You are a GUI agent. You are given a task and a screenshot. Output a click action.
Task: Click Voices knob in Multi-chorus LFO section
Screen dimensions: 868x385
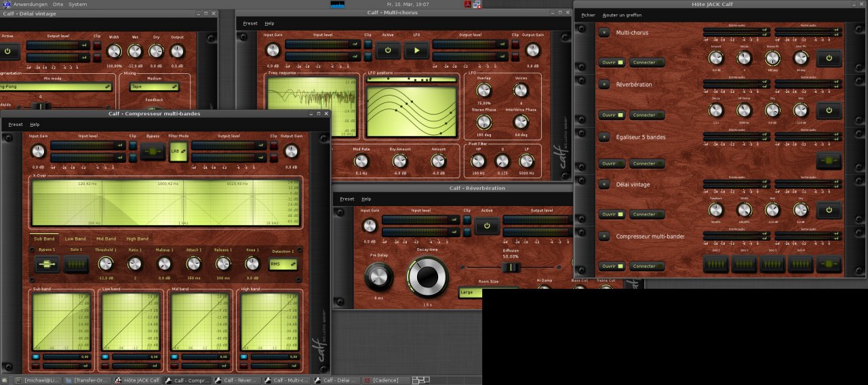(521, 89)
